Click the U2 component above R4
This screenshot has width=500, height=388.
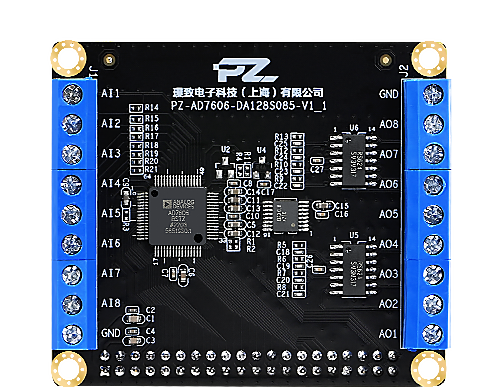pyautogui.click(x=225, y=168)
